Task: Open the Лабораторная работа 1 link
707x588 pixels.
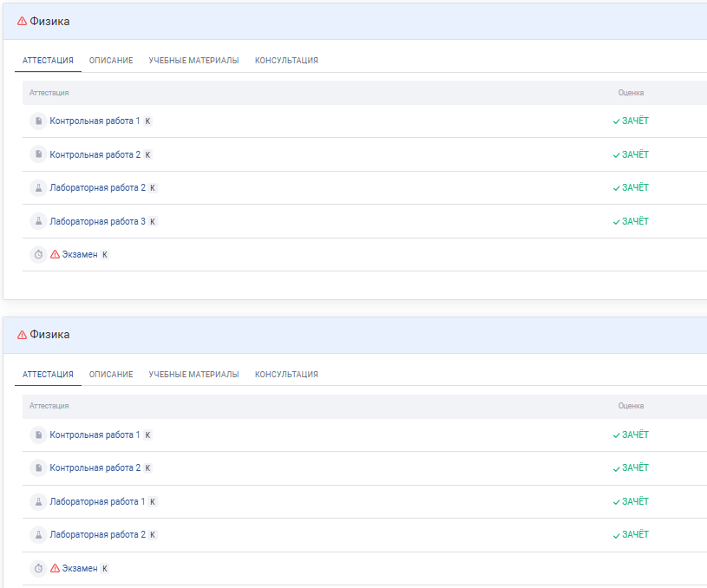Action: click(97, 501)
